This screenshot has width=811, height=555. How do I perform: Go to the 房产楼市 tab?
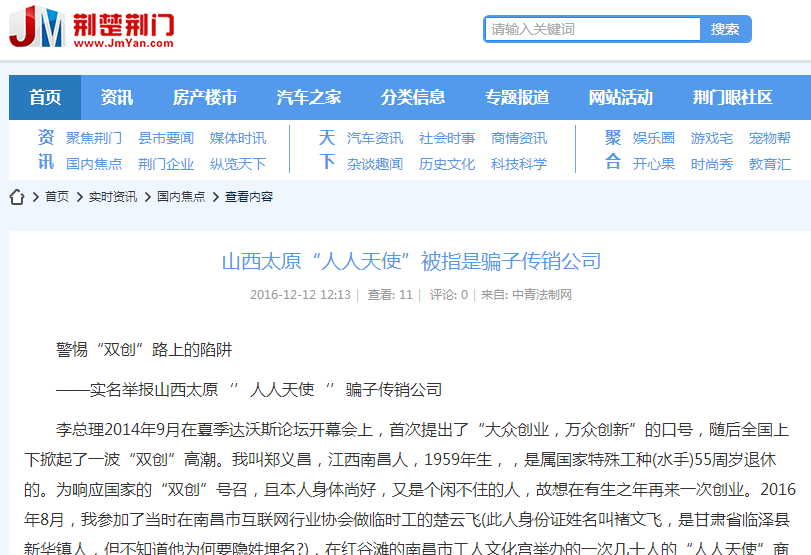204,97
